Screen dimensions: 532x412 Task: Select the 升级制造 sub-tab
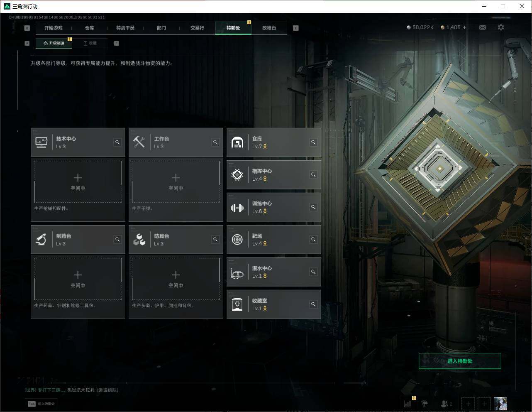pos(54,43)
